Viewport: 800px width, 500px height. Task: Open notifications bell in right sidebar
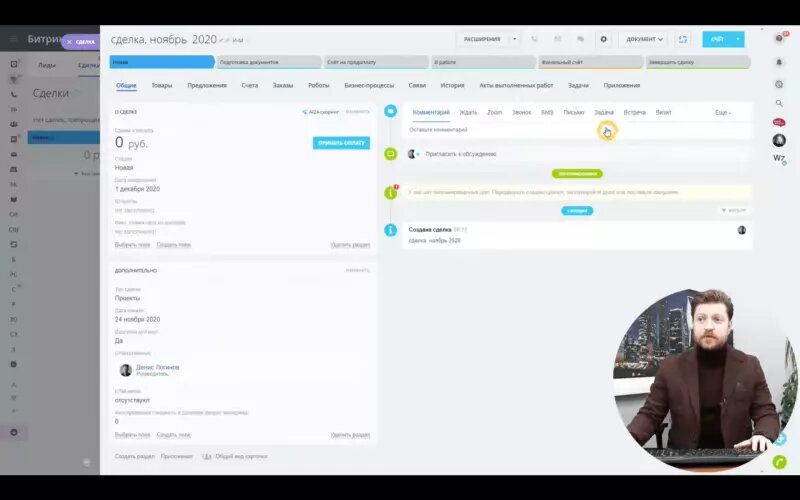779,62
